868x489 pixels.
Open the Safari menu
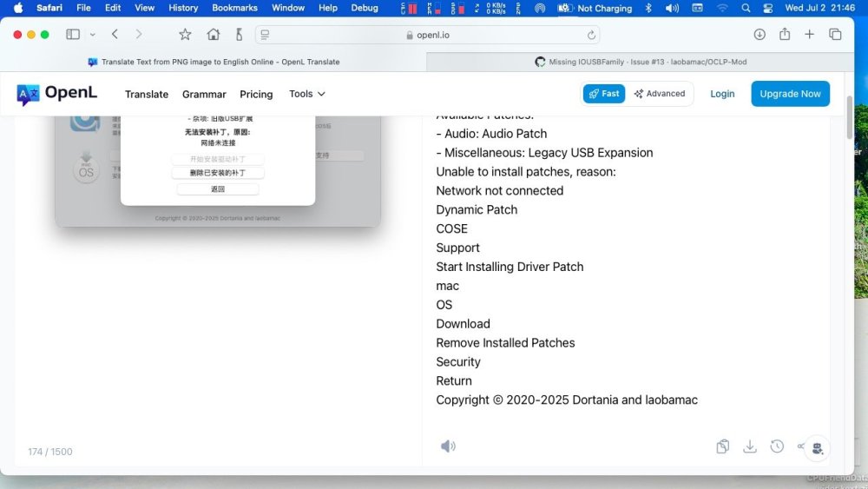(x=49, y=8)
